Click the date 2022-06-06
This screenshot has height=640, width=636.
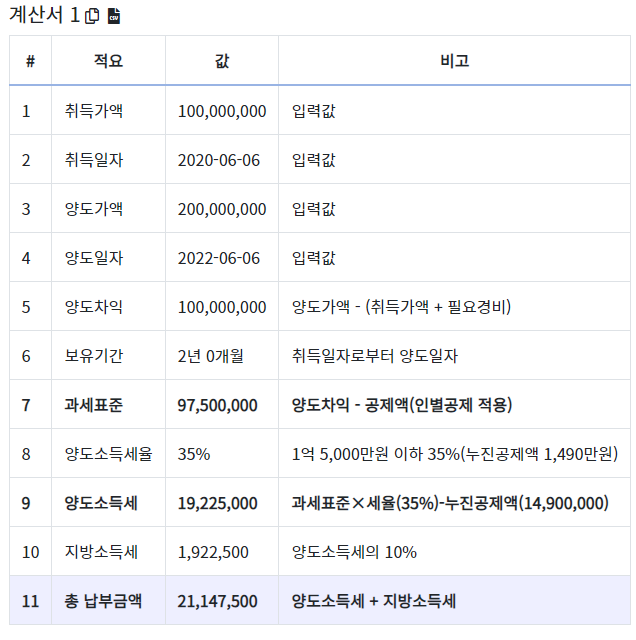point(219,258)
